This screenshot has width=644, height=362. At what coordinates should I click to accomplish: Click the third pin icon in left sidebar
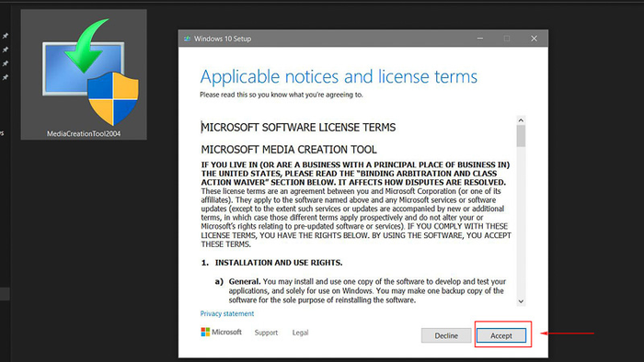(6, 63)
